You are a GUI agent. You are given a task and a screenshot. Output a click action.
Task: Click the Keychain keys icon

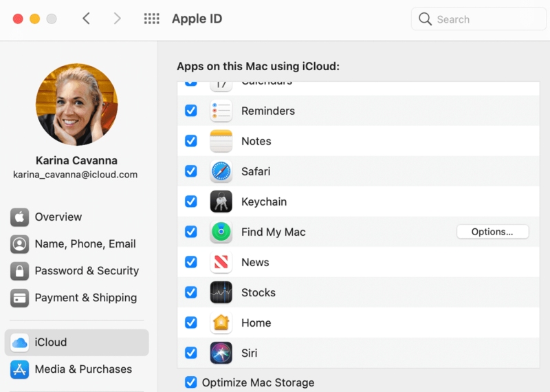point(221,202)
